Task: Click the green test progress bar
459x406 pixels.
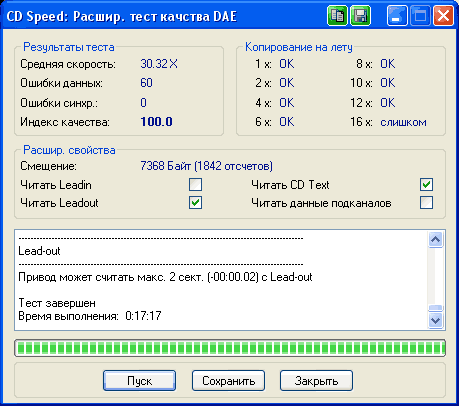Action: tap(230, 348)
